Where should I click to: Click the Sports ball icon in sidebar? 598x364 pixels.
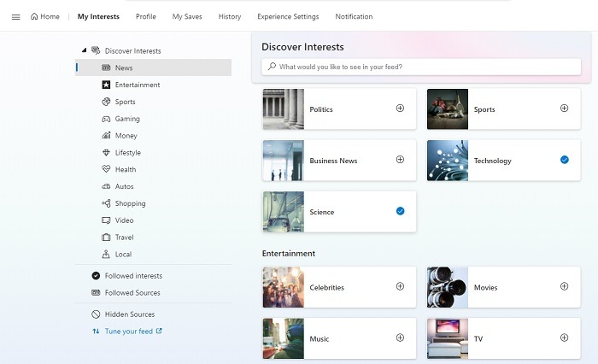pyautogui.click(x=106, y=102)
